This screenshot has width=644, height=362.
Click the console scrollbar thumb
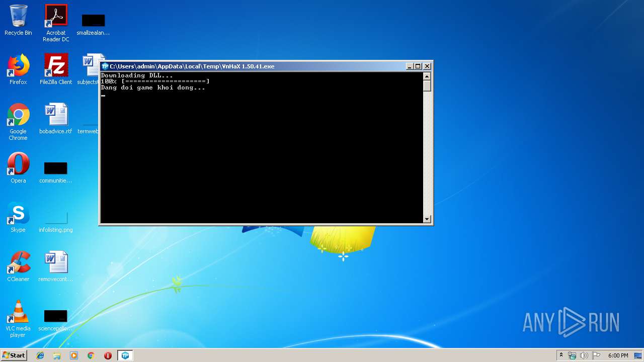(x=427, y=86)
